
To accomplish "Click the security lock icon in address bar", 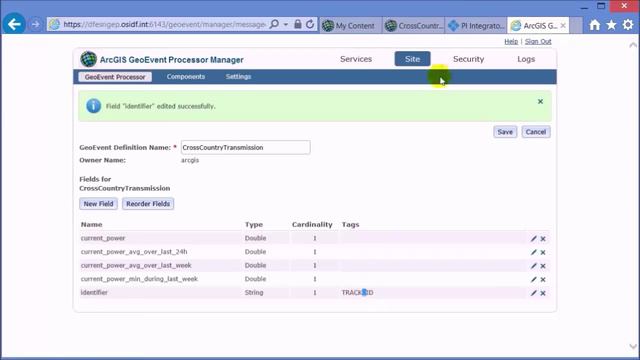I will tap(298, 24).
